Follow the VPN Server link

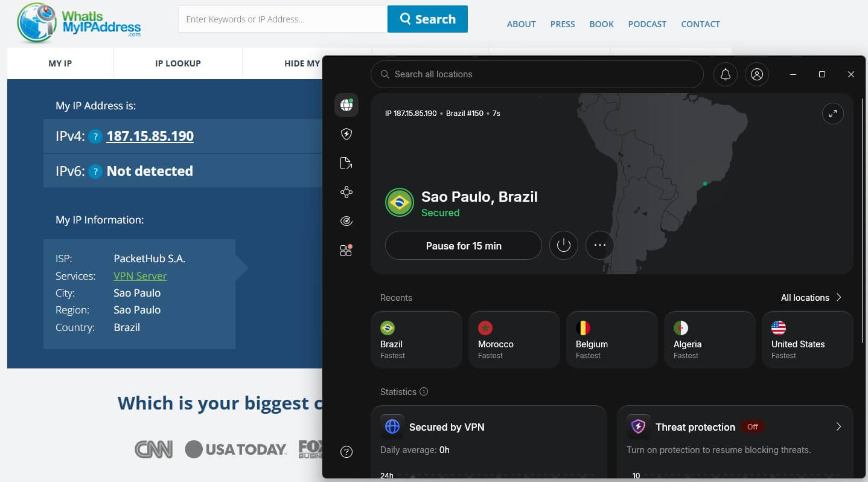click(x=140, y=276)
